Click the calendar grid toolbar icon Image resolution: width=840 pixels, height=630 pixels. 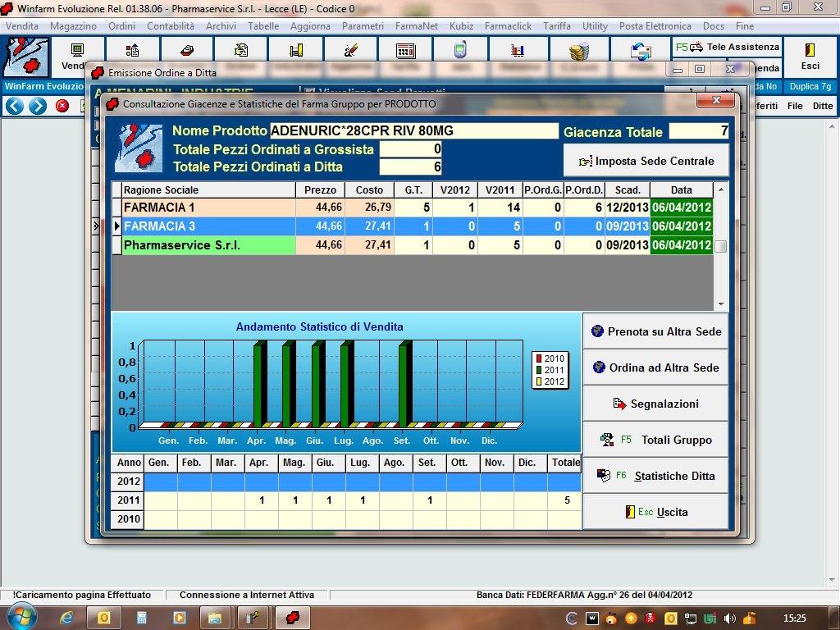tap(405, 51)
